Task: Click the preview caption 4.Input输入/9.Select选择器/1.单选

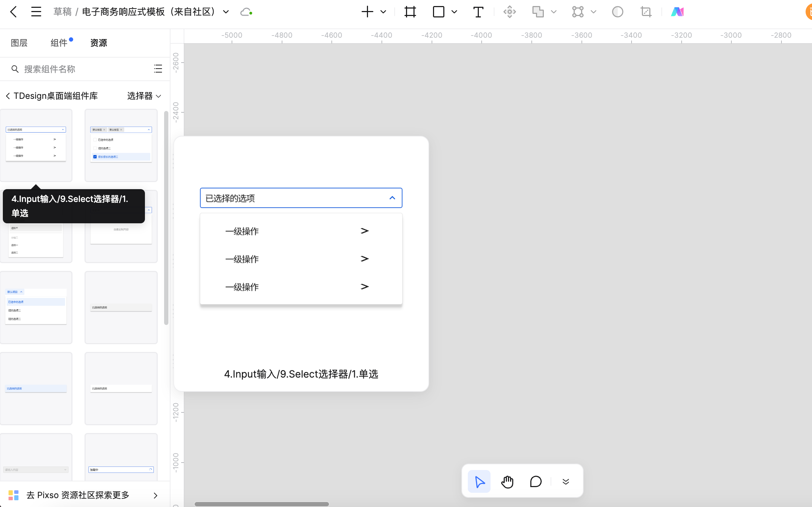Action: (x=301, y=374)
